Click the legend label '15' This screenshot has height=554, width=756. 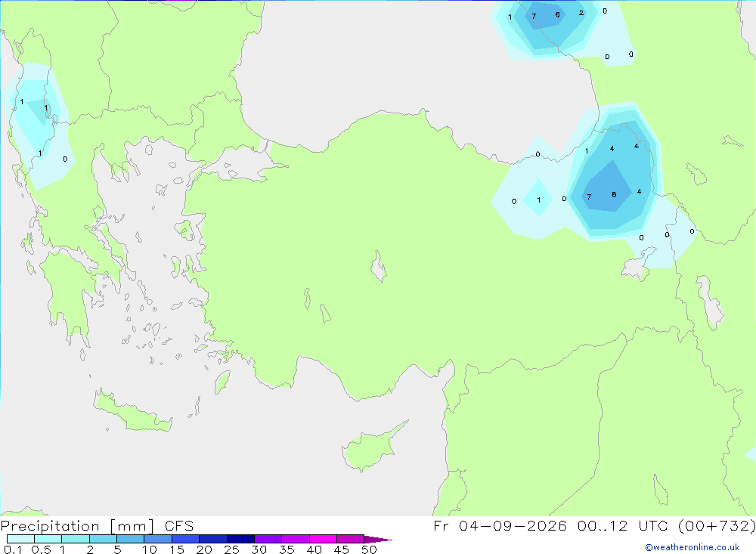pos(177,549)
